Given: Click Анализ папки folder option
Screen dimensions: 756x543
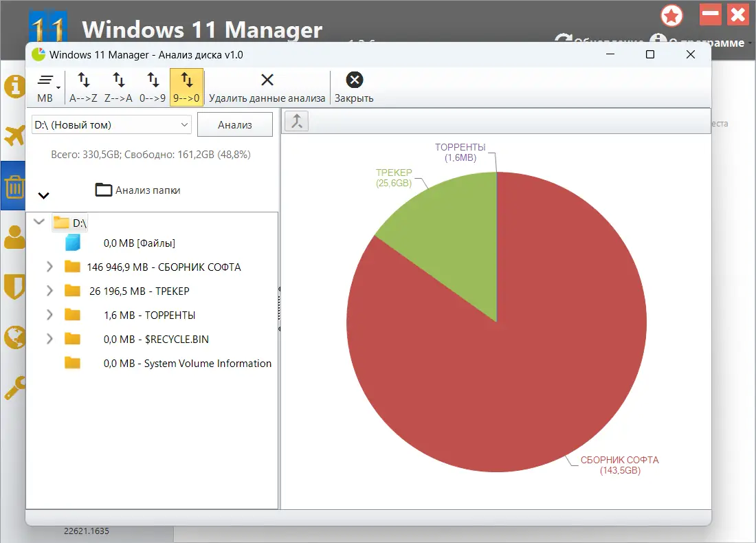Looking at the screenshot, I should (x=137, y=190).
